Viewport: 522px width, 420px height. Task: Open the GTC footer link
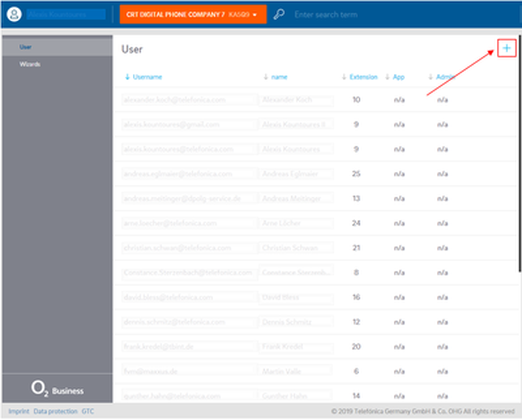coord(88,411)
